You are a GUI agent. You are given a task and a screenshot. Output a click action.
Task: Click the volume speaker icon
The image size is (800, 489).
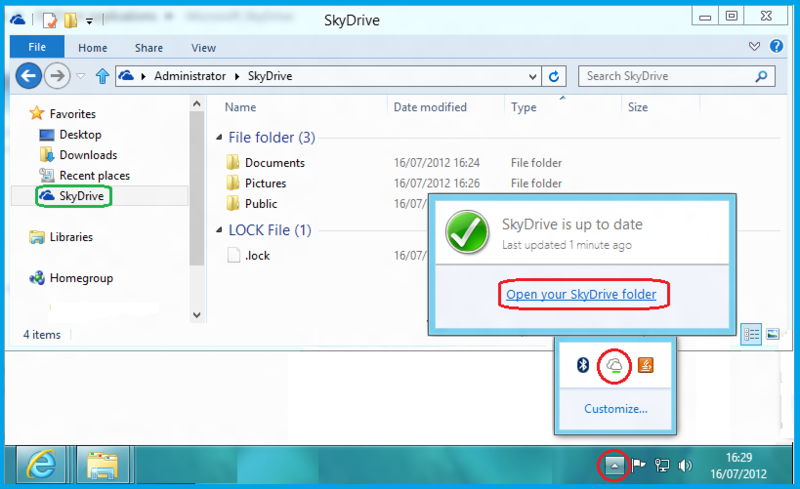click(x=685, y=465)
